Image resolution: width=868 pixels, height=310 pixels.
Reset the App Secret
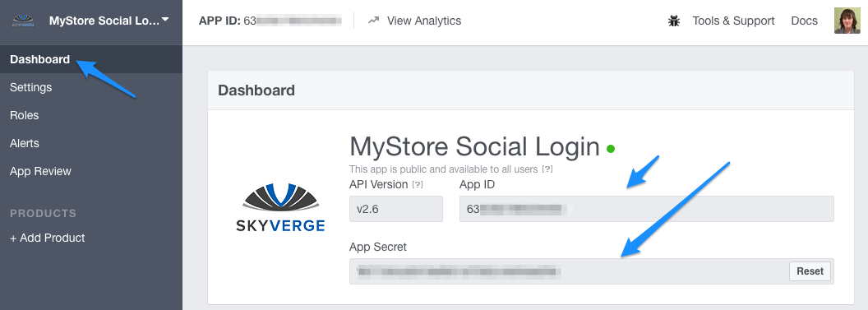coord(810,271)
